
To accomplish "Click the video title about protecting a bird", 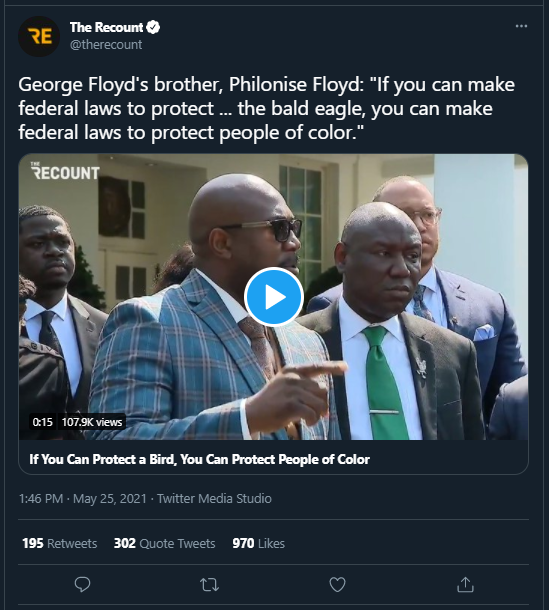I will pyautogui.click(x=199, y=459).
